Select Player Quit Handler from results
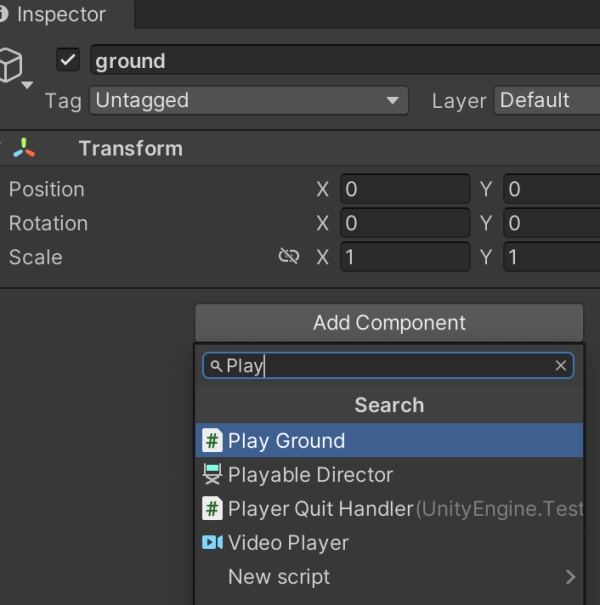600x605 pixels. [x=389, y=509]
